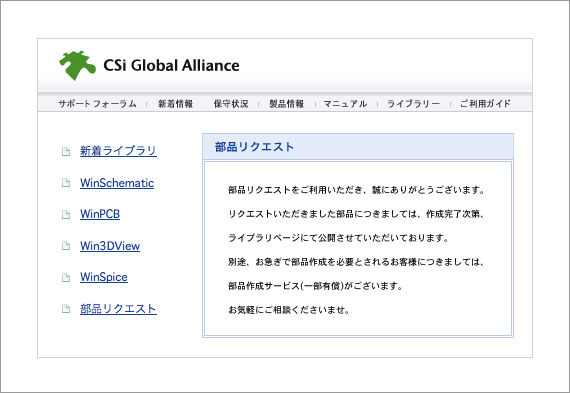Follow the WinSchematic sidebar link

(x=117, y=183)
